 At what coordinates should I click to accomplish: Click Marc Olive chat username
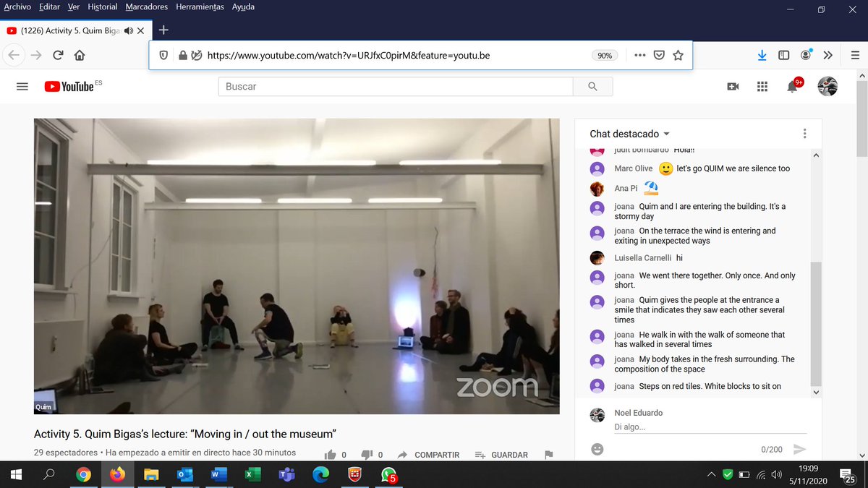[x=634, y=168]
